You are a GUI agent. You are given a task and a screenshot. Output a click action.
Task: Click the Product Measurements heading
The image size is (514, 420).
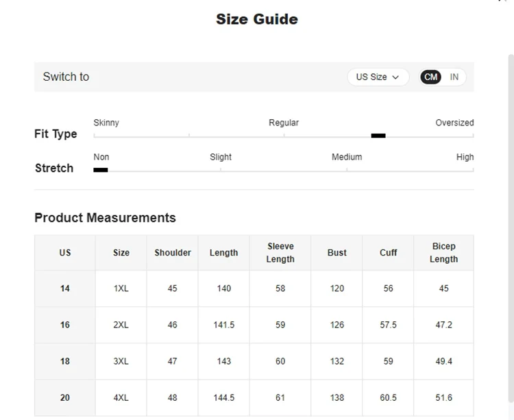tap(105, 218)
